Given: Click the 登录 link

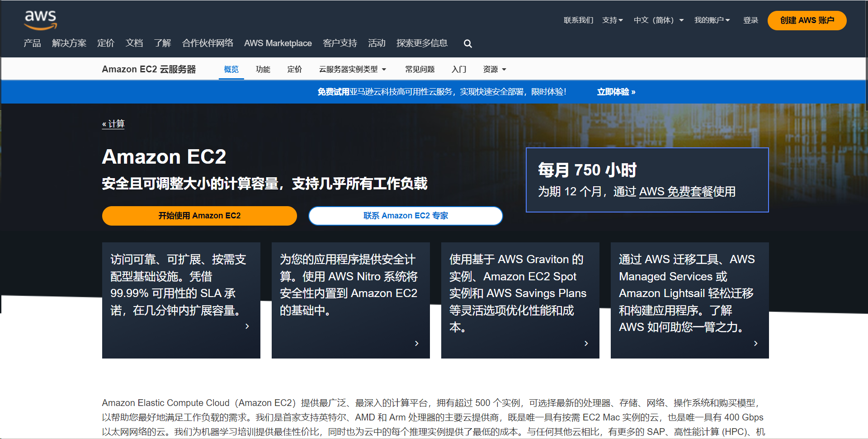Looking at the screenshot, I should point(750,20).
